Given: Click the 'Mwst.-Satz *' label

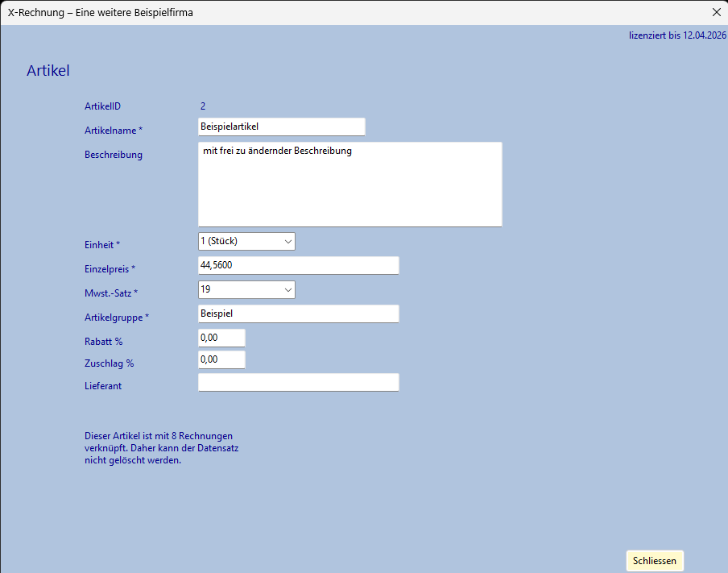Looking at the screenshot, I should (x=111, y=293).
